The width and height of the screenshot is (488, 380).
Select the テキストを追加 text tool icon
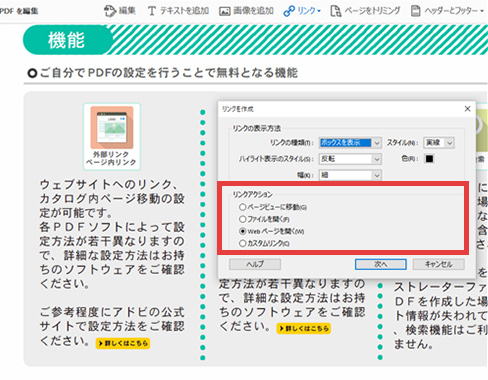pyautogui.click(x=152, y=11)
